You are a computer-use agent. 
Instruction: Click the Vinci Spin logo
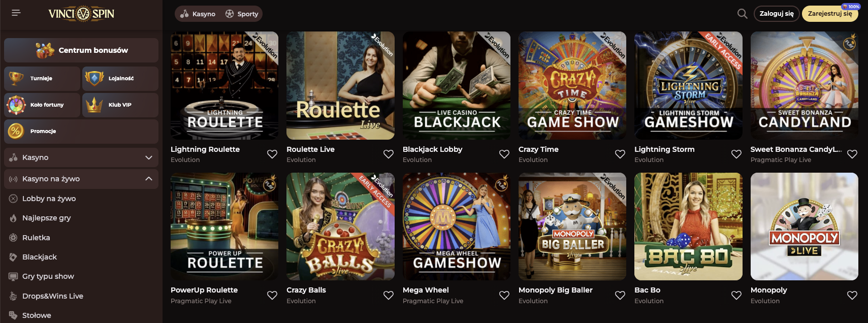81,14
